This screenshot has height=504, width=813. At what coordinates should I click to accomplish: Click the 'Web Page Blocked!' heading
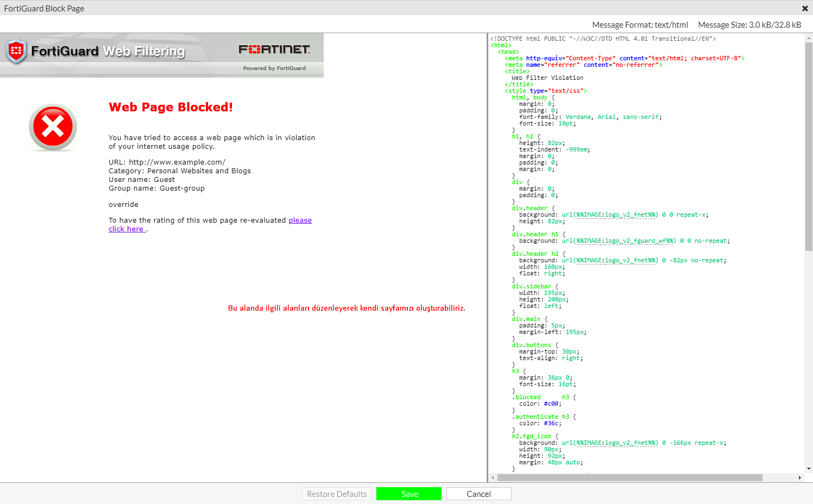coord(171,107)
